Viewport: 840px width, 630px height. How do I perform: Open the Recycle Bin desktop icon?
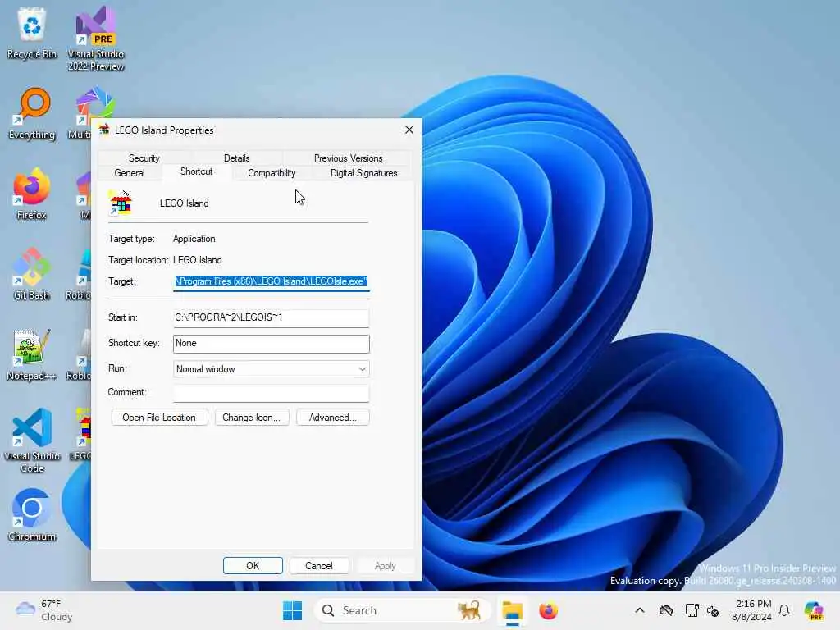[x=32, y=33]
